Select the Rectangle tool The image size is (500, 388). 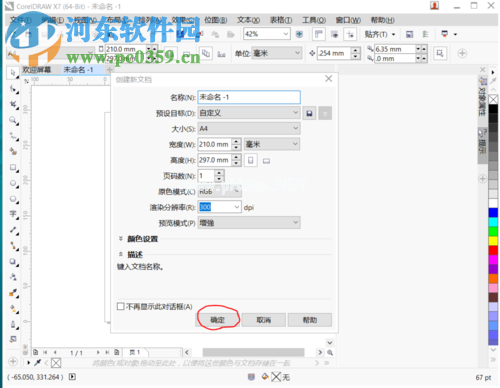point(14,167)
